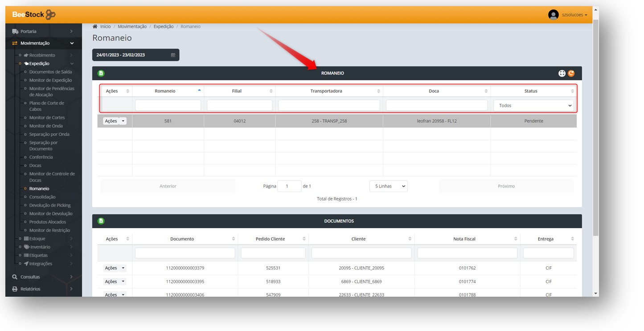Click the vertical page scrollbar
Viewport: 644px width, 331px height.
pyautogui.click(x=596, y=134)
